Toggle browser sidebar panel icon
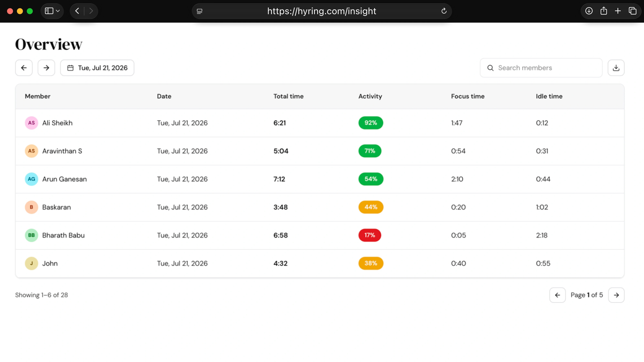644x362 pixels. (49, 11)
